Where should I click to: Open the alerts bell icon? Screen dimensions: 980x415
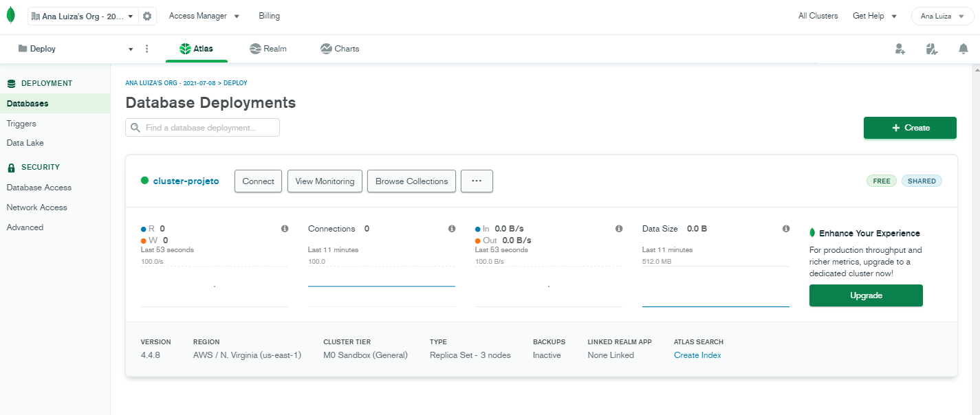[x=963, y=49]
